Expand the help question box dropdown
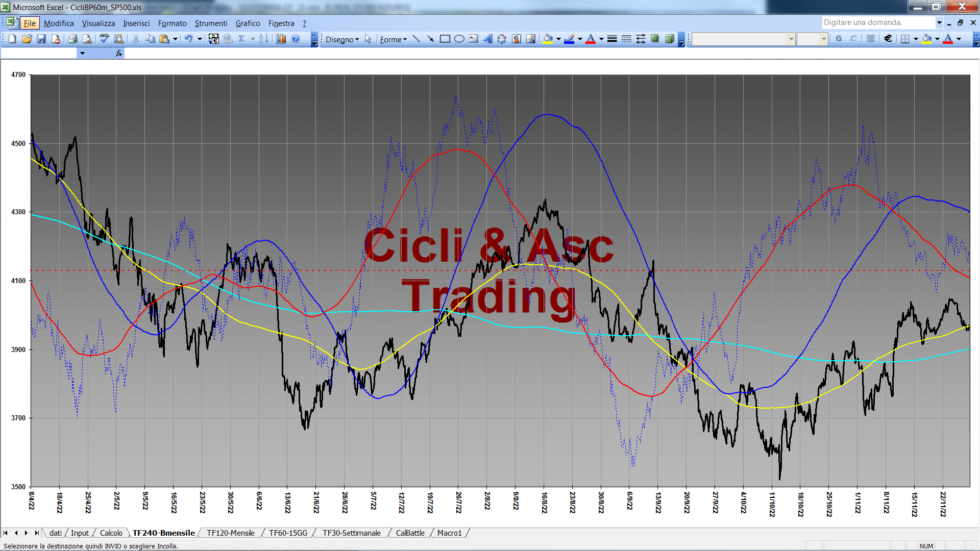Image resolution: width=980 pixels, height=551 pixels. point(939,22)
